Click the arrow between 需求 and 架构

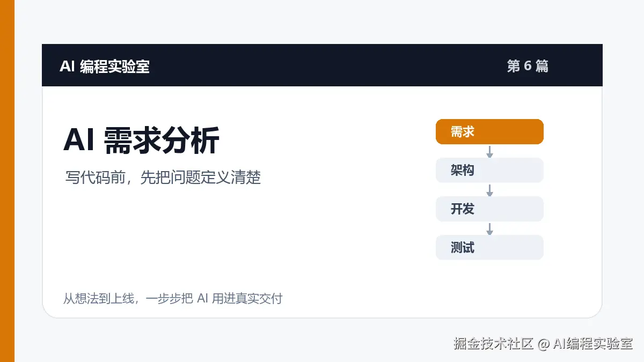(x=489, y=151)
